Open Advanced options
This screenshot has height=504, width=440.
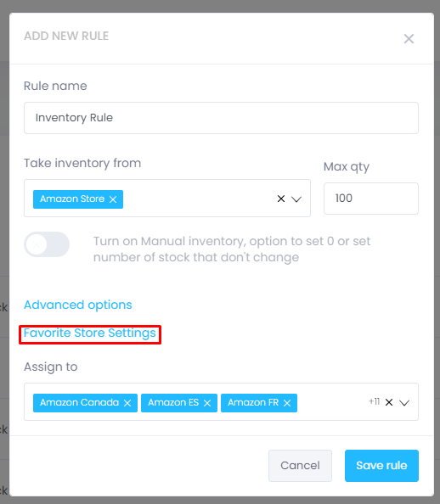pos(78,305)
